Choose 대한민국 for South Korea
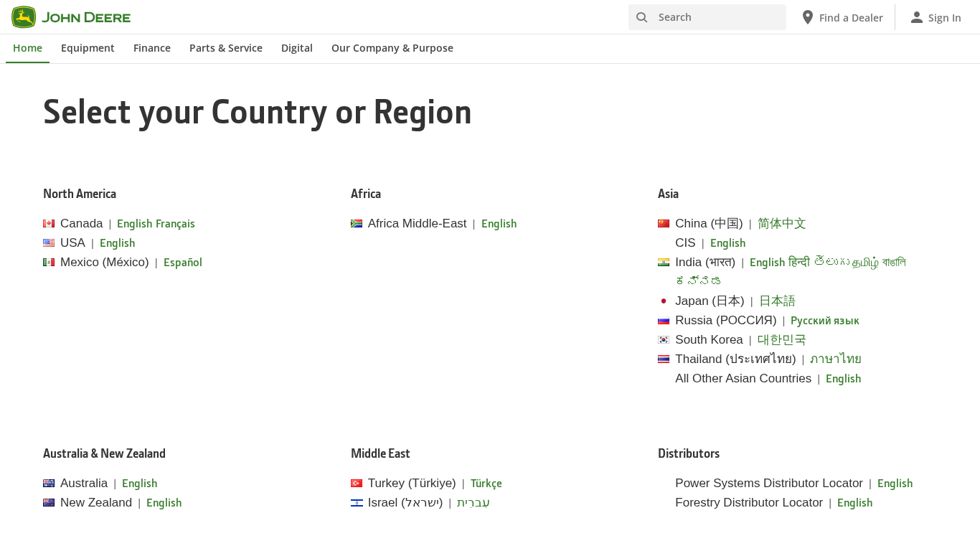980x551 pixels. (782, 340)
